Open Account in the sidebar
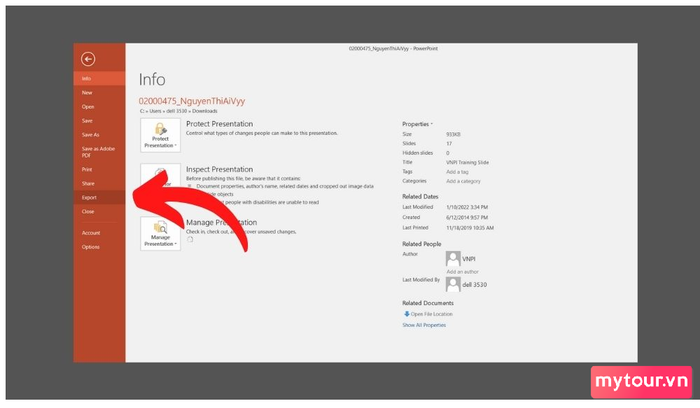The width and height of the screenshot is (700, 408). [99, 233]
